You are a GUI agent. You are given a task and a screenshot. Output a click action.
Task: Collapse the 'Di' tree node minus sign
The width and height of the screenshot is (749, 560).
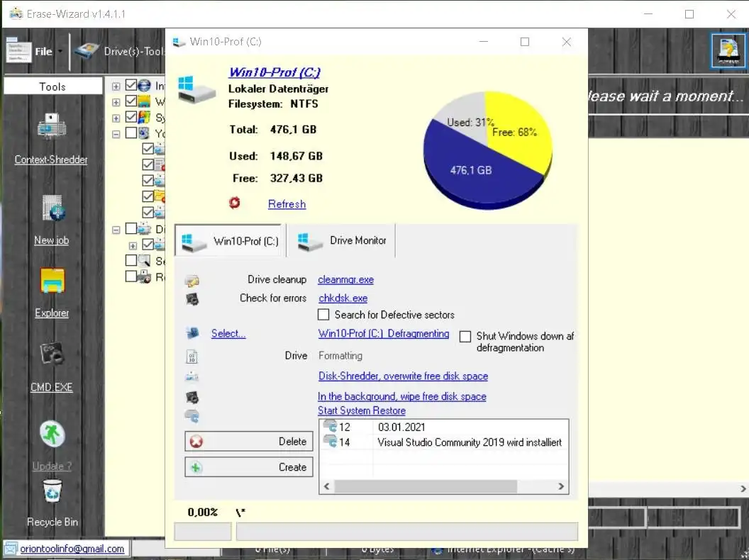[116, 230]
